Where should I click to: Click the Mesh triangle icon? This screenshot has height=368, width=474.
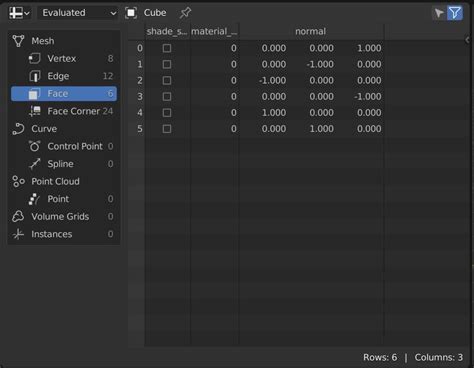(18, 41)
